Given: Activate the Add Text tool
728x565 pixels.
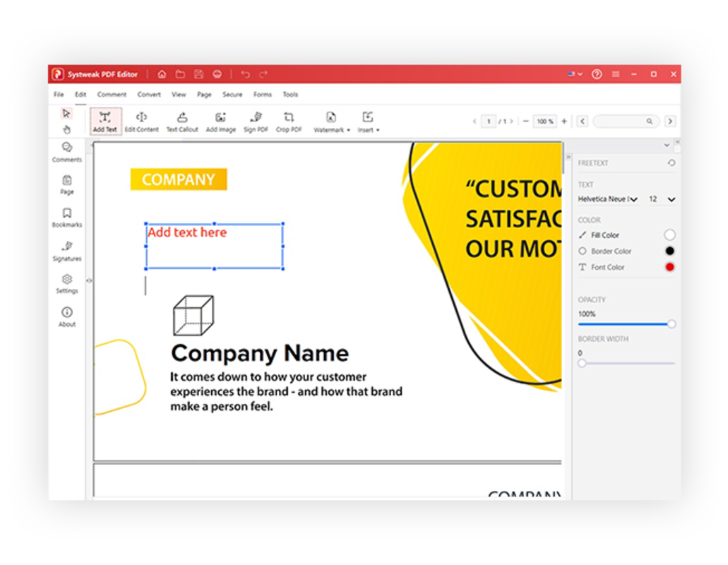Looking at the screenshot, I should click(105, 121).
